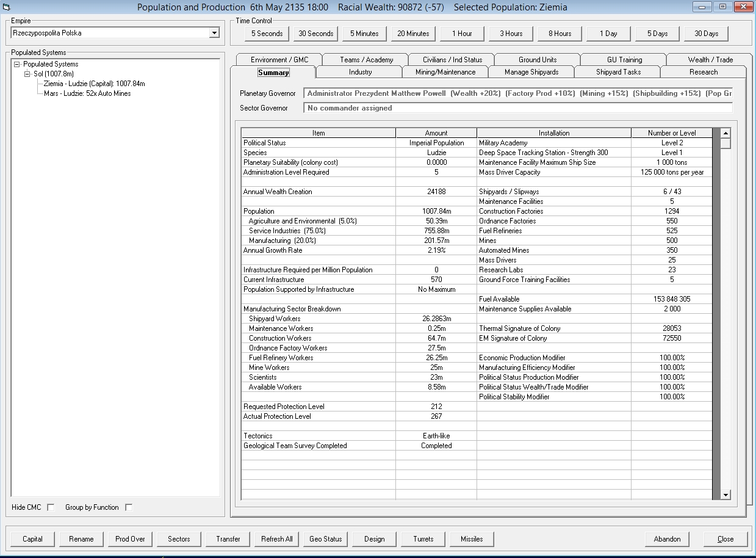Click the Construction Factories count 1294

click(x=672, y=211)
